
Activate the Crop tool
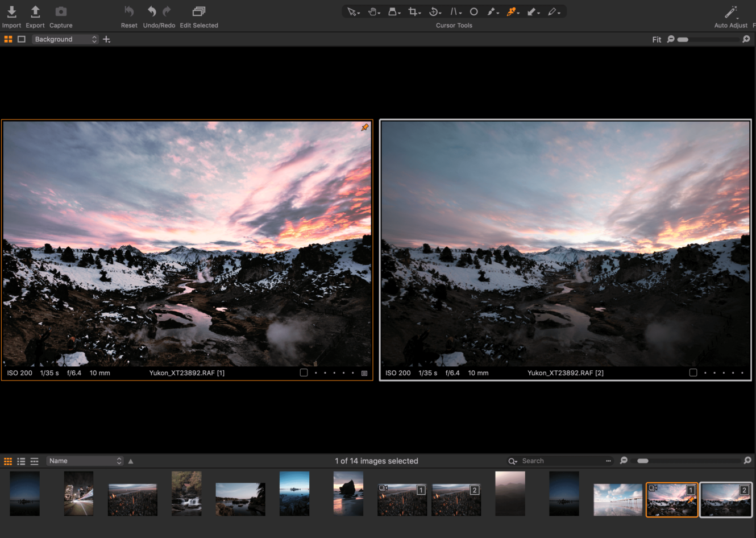tap(414, 11)
